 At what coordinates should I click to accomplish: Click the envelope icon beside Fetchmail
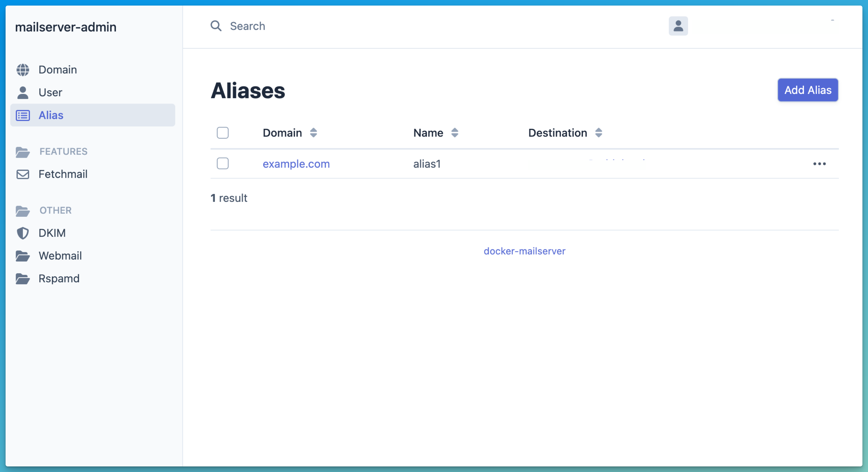22,174
